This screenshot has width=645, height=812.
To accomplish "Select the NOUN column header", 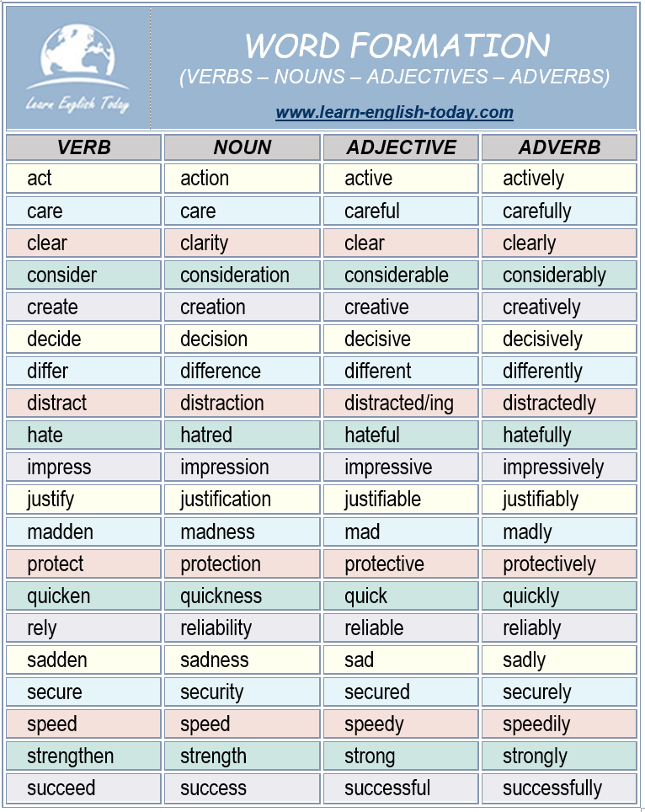I will point(243,147).
